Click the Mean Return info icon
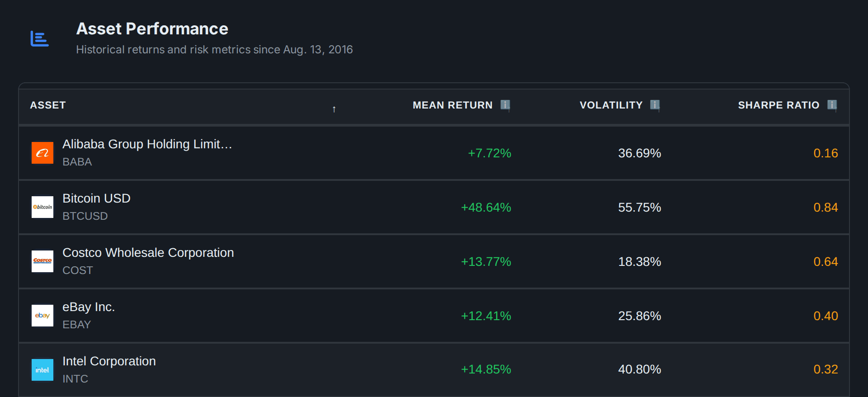This screenshot has height=397, width=868. click(x=505, y=105)
